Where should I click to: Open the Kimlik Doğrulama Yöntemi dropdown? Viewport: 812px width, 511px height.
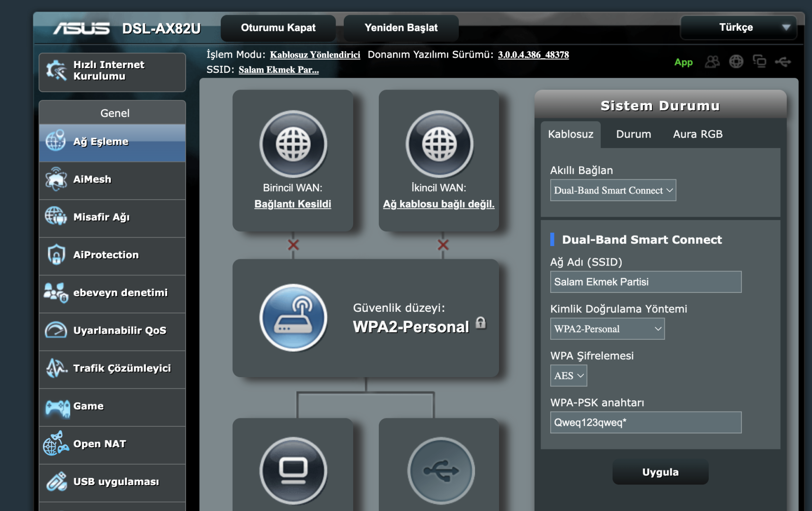[x=607, y=329]
